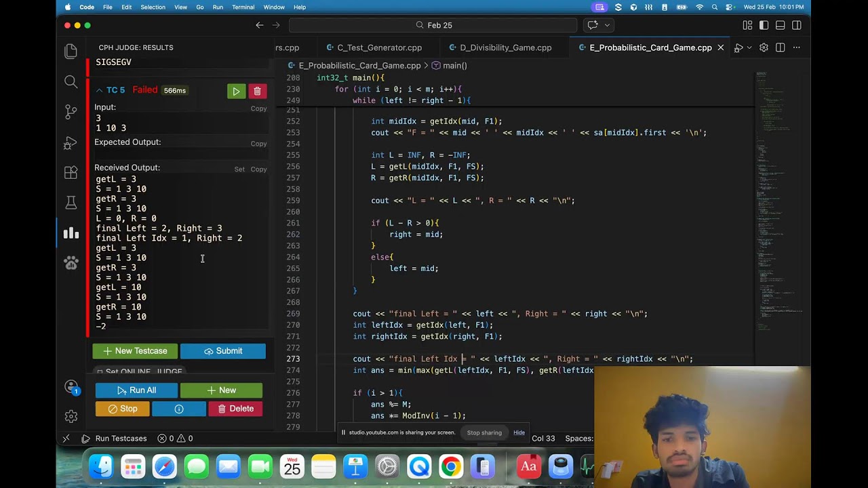Viewport: 868px width, 488px height.
Task: Click the command center search box
Action: pyautogui.click(x=433, y=25)
